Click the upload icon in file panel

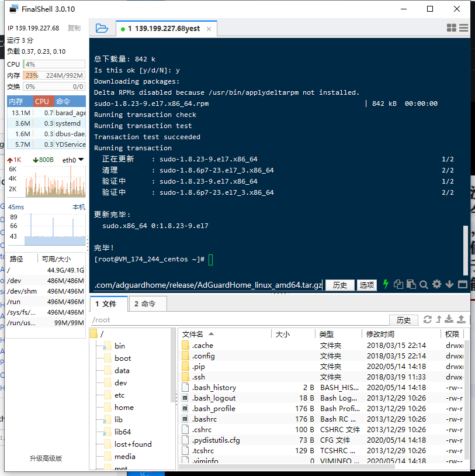tap(461, 319)
